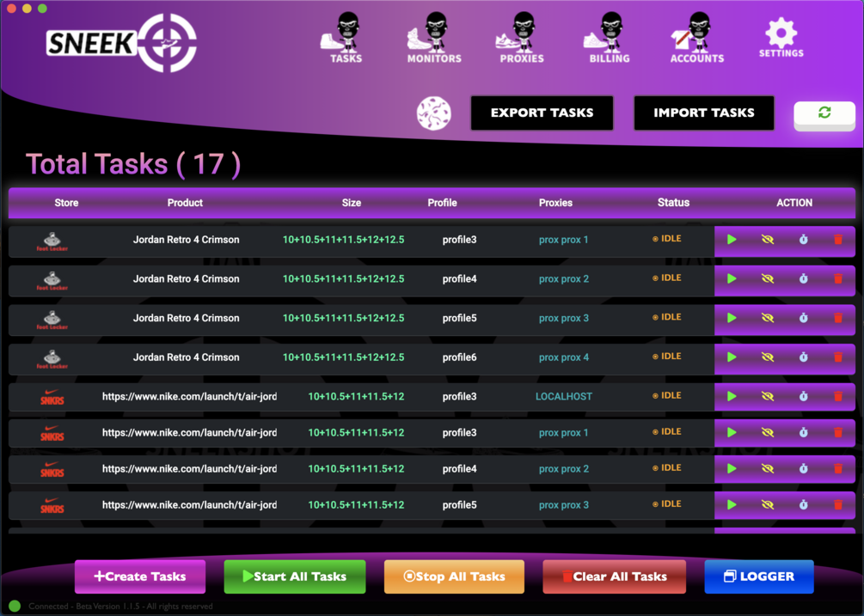Click the Product column header

pos(185,203)
